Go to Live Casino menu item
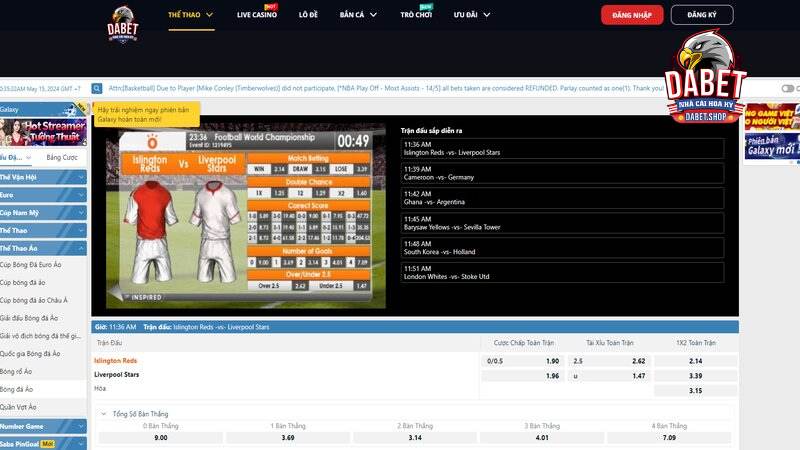This screenshot has height=450, width=800. pyautogui.click(x=257, y=15)
